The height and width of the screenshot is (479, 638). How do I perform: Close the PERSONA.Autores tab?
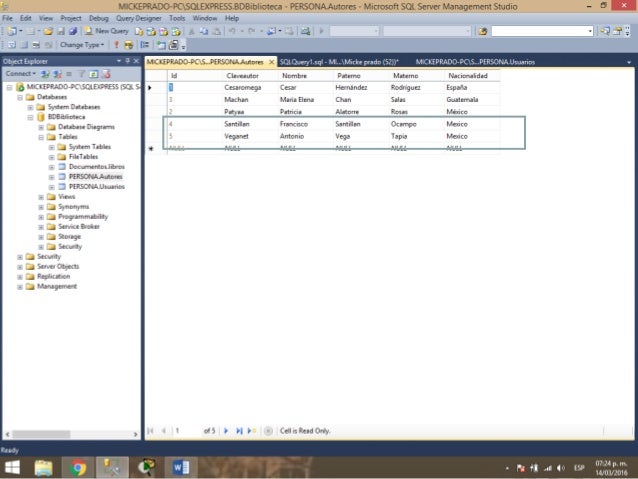271,62
